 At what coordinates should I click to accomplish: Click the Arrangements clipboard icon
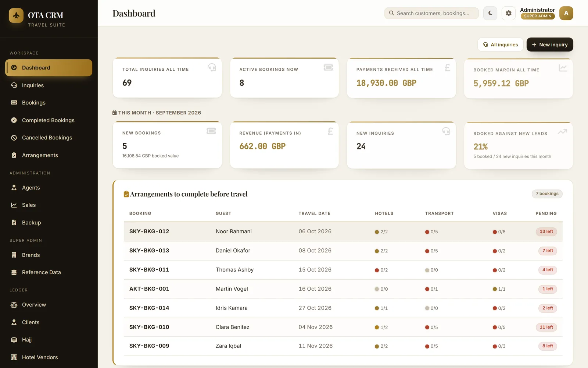point(14,155)
